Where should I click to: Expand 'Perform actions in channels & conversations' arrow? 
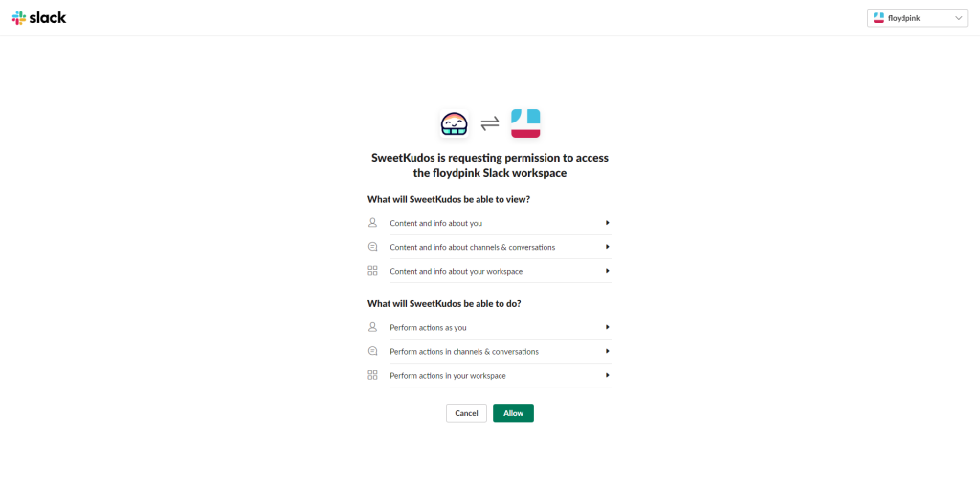coord(608,351)
